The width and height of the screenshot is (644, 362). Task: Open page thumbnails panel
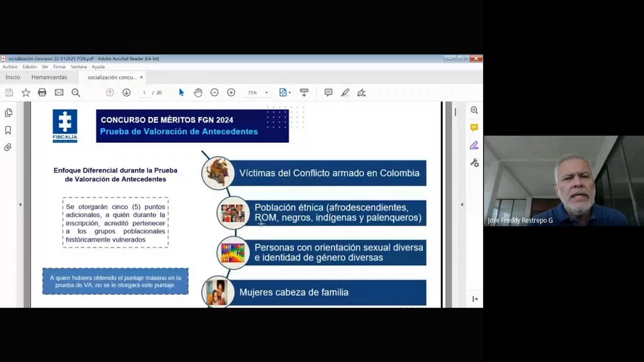8,113
